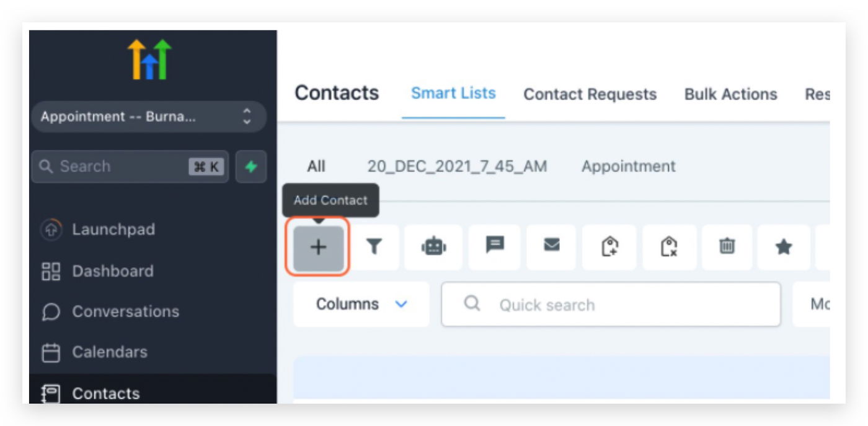This screenshot has width=868, height=426.
Task: Open the filter funnel icon
Action: click(x=374, y=247)
